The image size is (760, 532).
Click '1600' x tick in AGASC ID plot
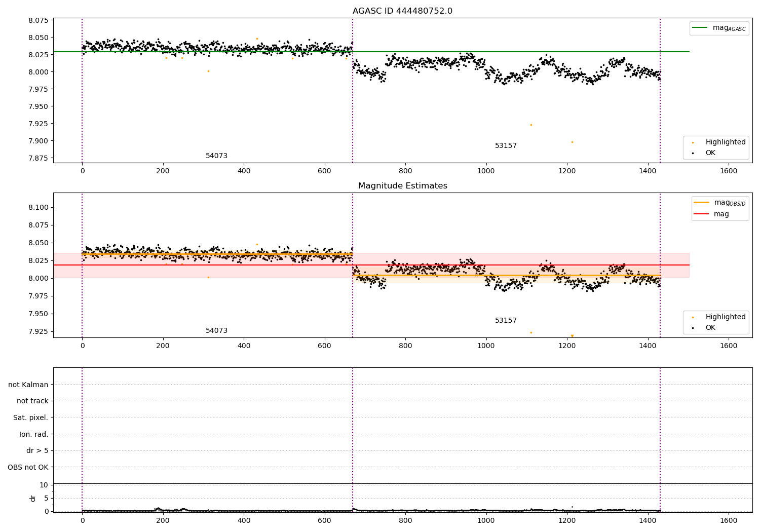click(x=729, y=171)
